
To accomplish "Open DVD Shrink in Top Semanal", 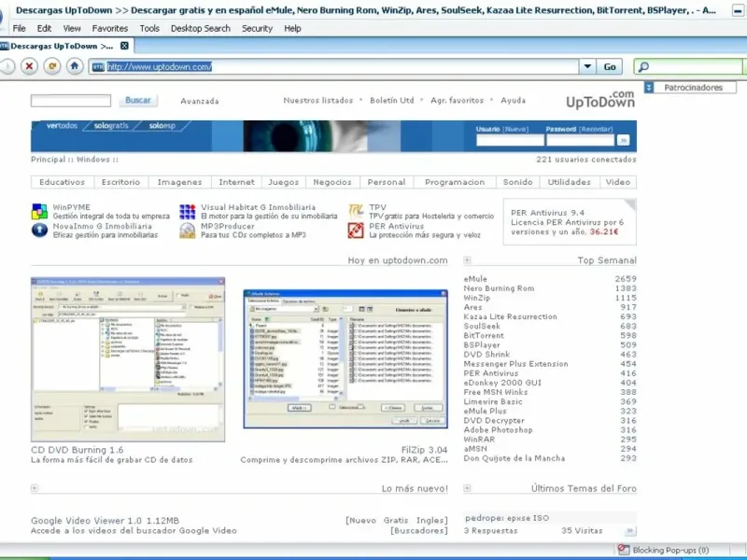I will tap(486, 355).
